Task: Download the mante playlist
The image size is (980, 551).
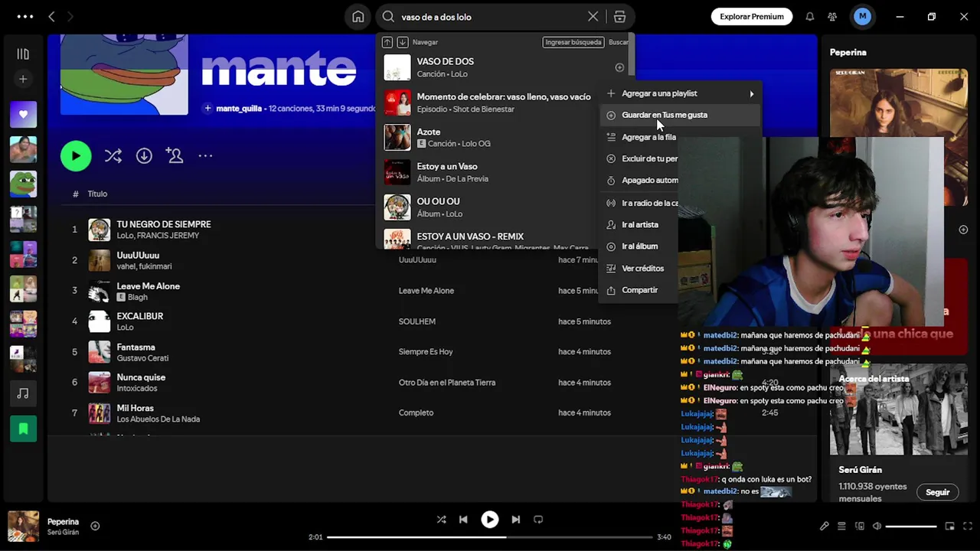Action: click(x=144, y=156)
